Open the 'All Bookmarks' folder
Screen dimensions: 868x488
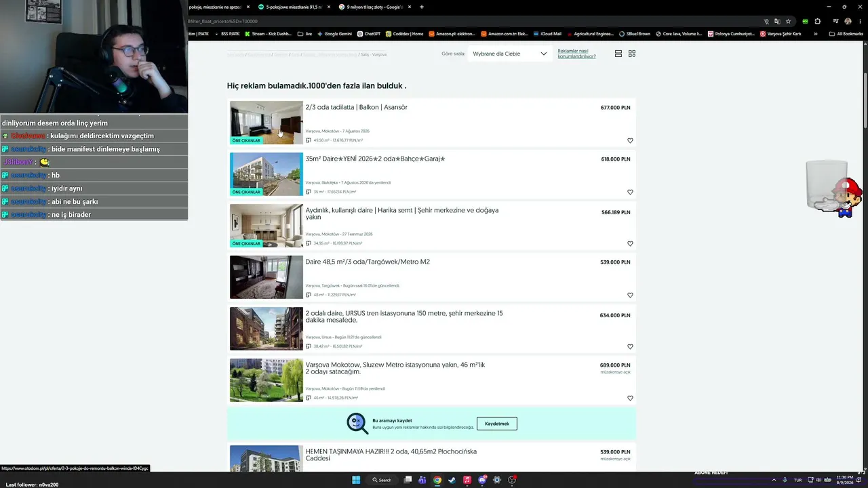click(x=846, y=34)
